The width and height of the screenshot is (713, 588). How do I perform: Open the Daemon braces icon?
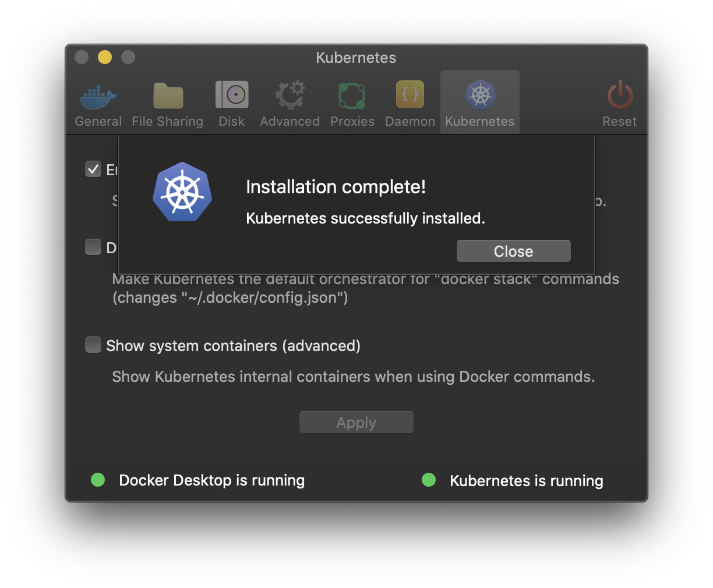coord(410,94)
